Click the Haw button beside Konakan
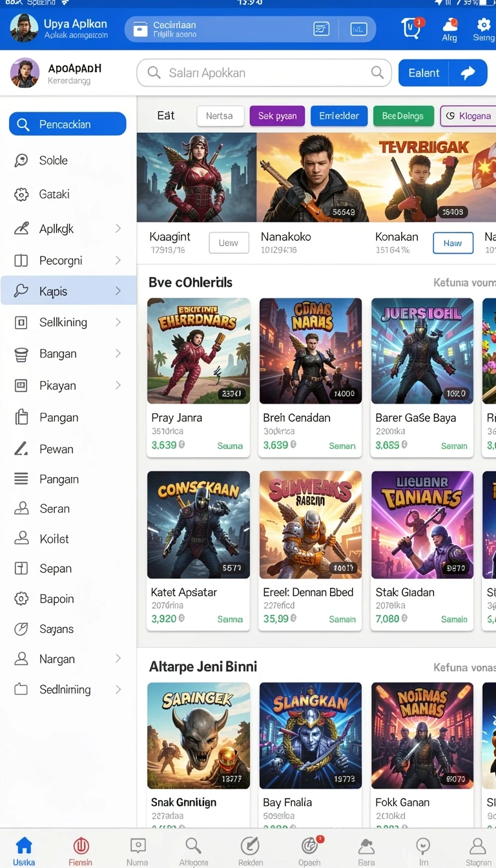The image size is (496, 868). tap(453, 243)
